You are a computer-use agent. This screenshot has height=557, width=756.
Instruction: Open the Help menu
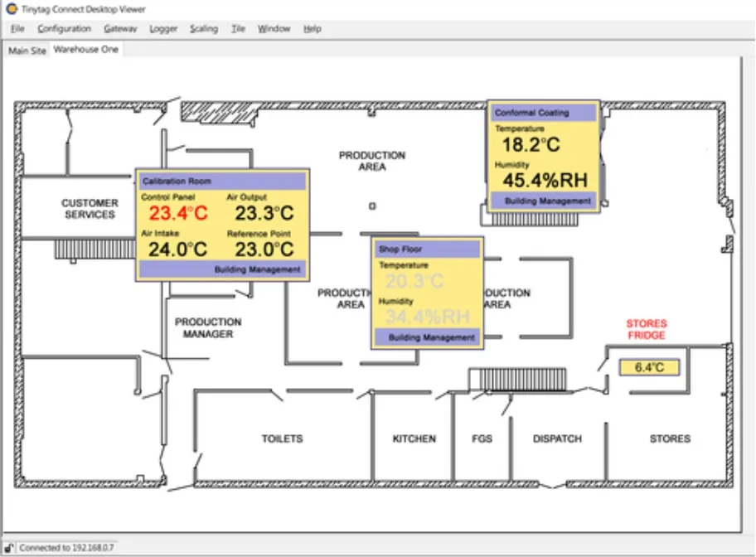tap(313, 28)
